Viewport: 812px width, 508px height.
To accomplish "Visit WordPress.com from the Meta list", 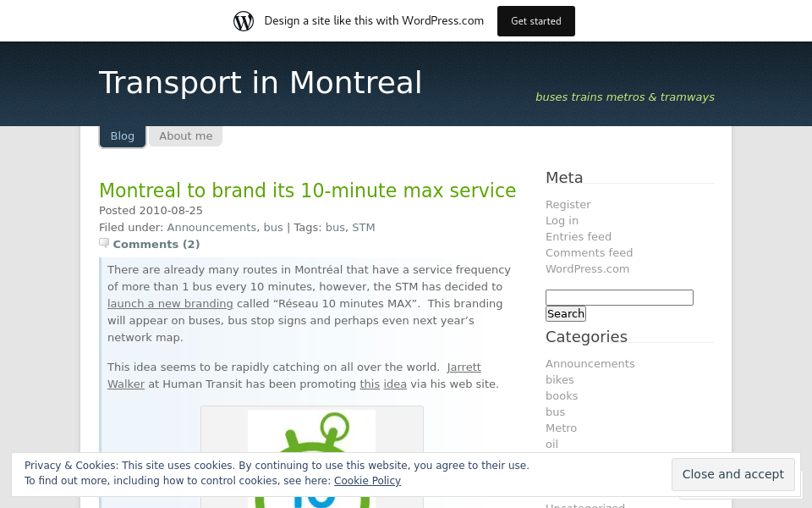I will point(587,268).
